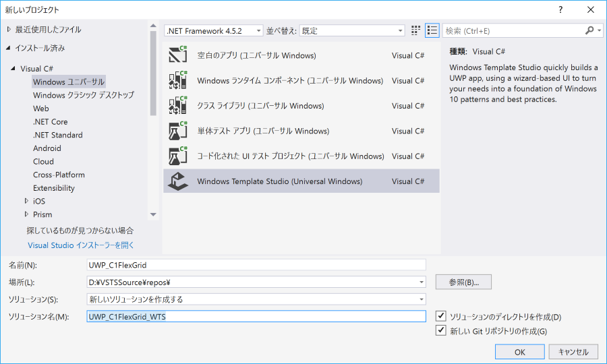Select the .NET Core category
This screenshot has height=364, width=607.
point(51,121)
